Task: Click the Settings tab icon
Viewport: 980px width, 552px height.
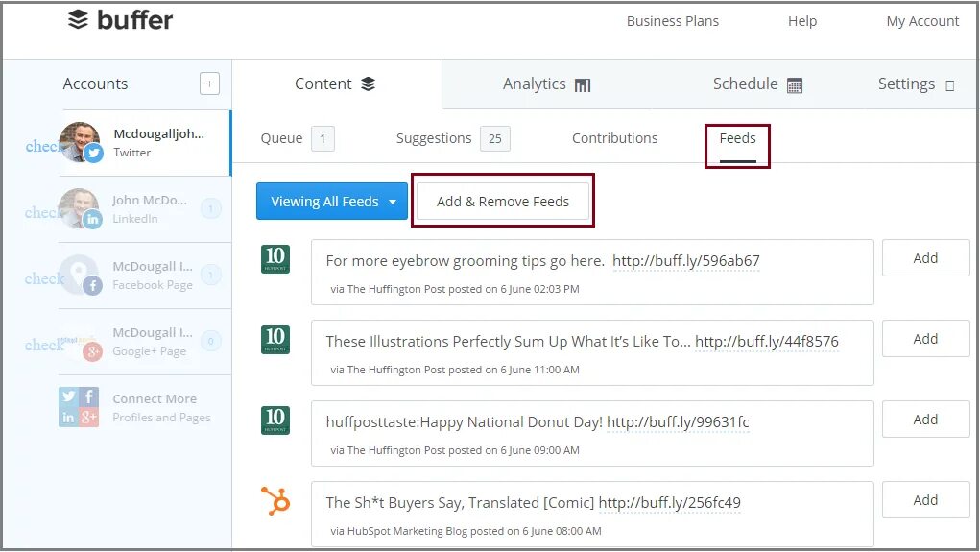Action: pyautogui.click(x=950, y=85)
